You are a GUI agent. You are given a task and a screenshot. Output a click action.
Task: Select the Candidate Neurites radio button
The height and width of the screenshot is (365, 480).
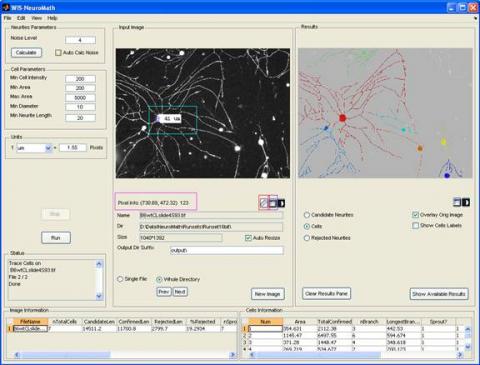pos(307,215)
